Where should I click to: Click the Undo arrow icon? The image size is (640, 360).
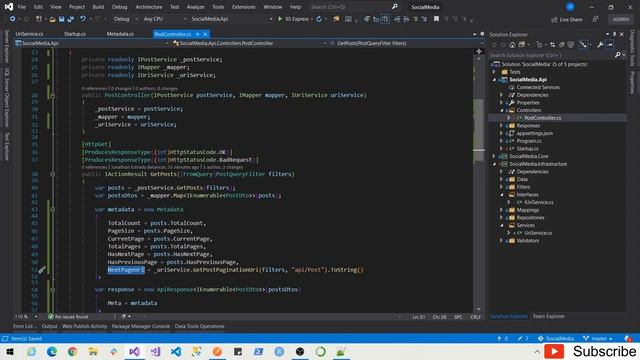pos(83,19)
